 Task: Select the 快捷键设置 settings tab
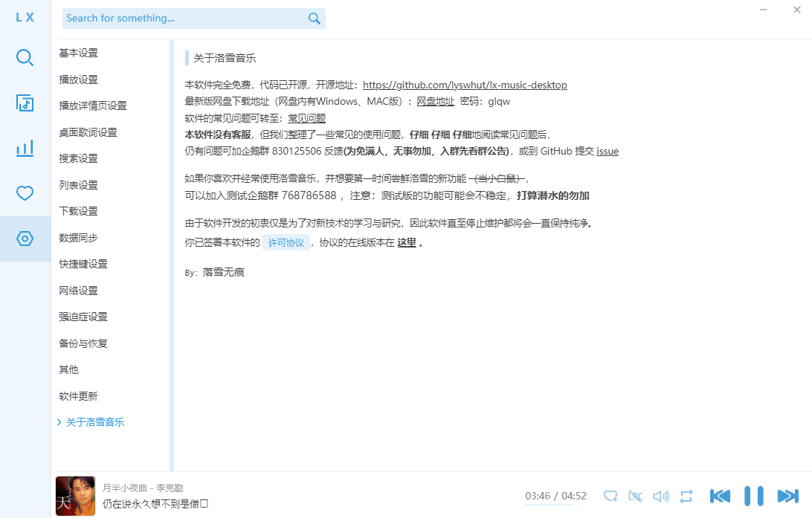pos(82,263)
